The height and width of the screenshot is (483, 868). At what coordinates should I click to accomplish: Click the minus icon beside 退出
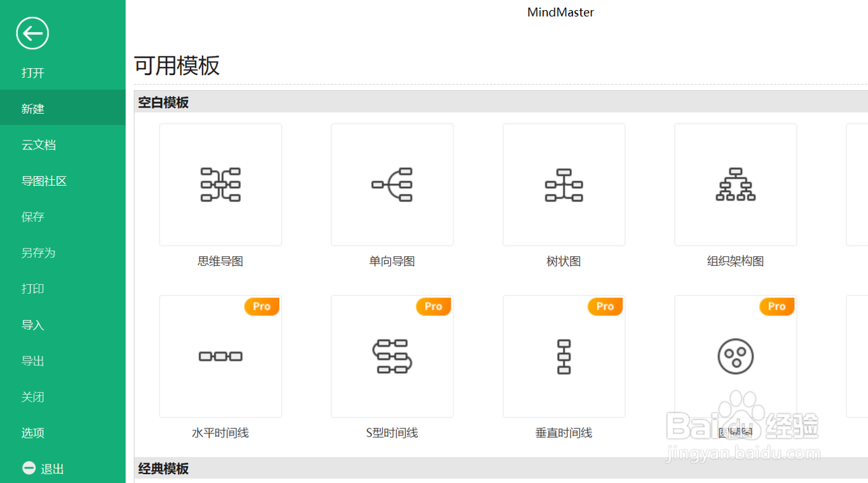pos(29,468)
